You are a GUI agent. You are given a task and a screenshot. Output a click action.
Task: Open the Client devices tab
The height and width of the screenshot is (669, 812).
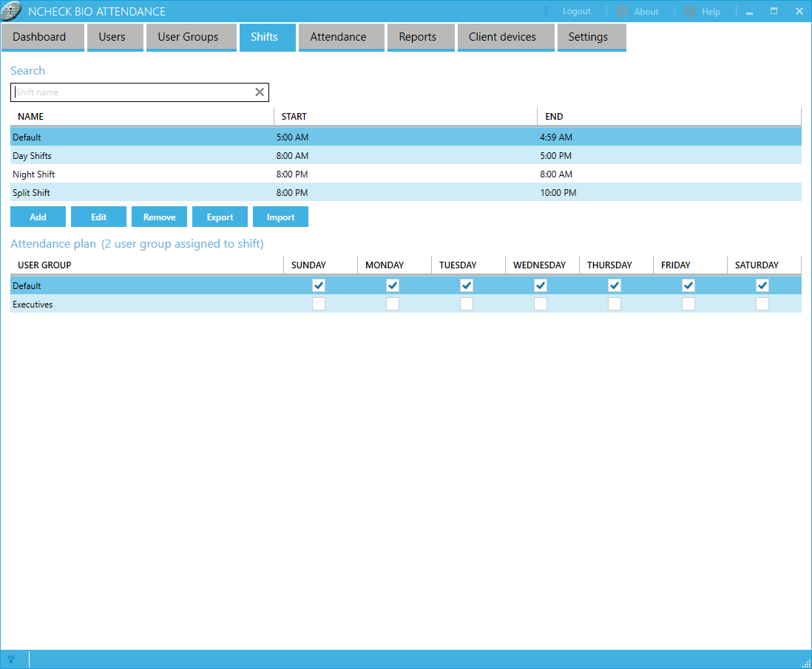[x=502, y=37]
